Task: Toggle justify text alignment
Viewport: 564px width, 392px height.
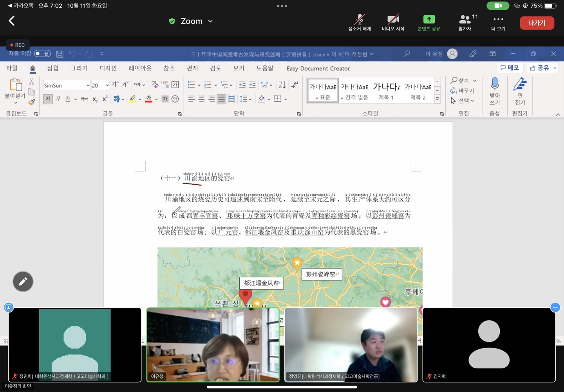Action: pyautogui.click(x=221, y=99)
